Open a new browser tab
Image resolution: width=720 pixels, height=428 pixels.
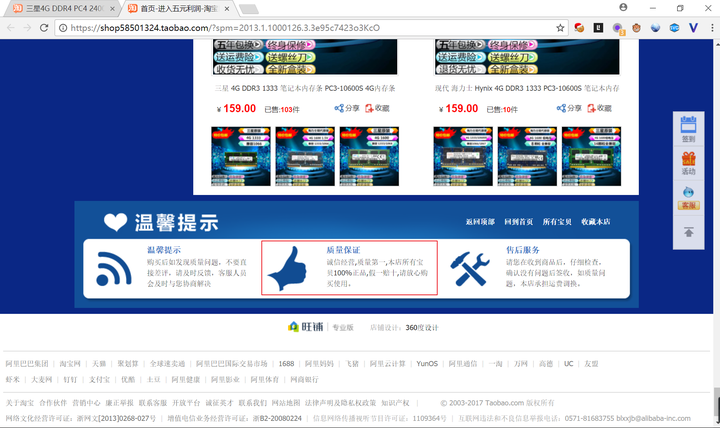click(x=249, y=9)
